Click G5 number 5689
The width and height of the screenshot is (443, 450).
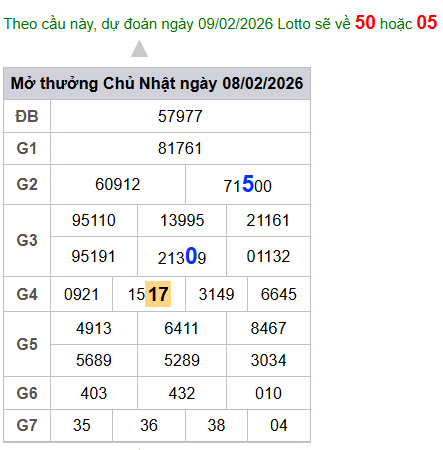(x=94, y=360)
